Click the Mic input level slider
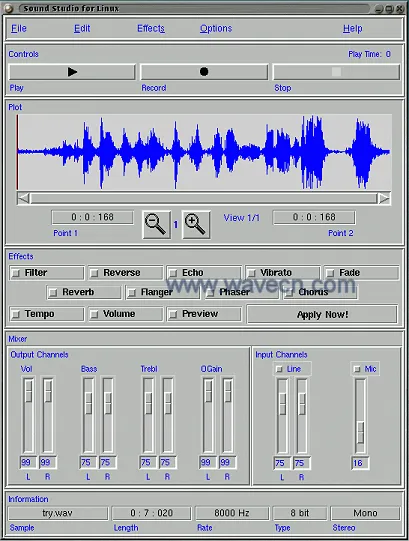This screenshot has height=541, width=409. coord(360,416)
